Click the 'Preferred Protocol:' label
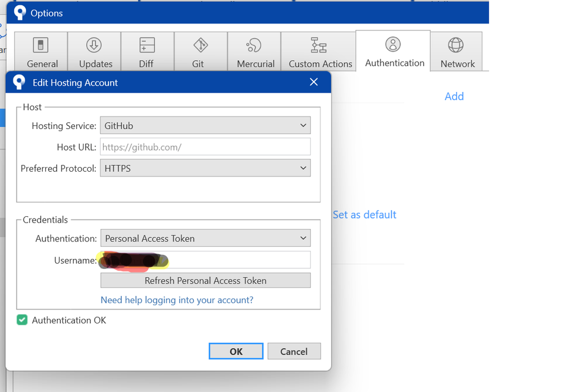 pos(59,169)
